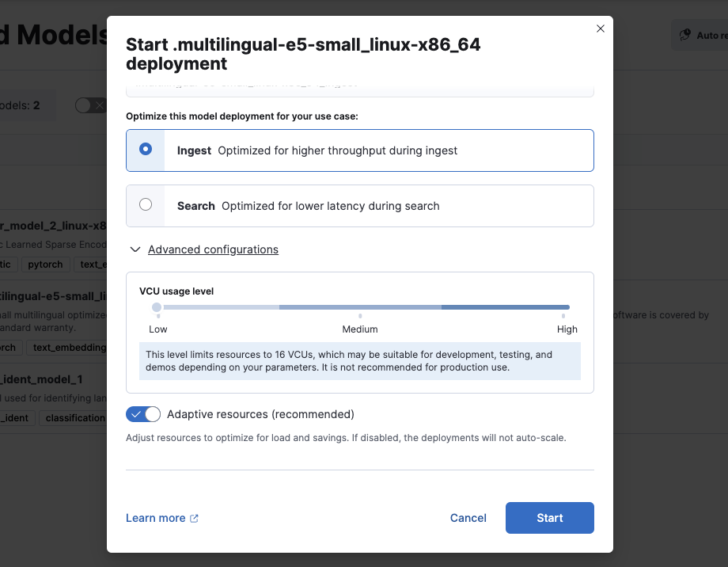Viewport: 728px width, 567px height.
Task: Open the Learn more link
Action: click(155, 517)
